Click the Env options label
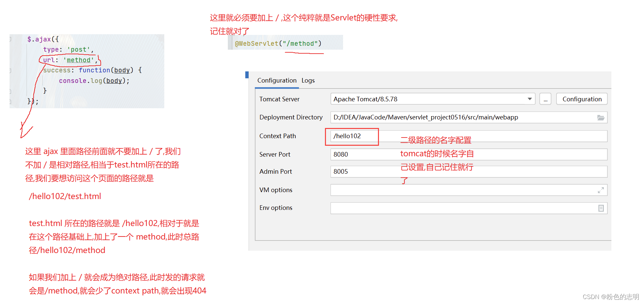644x303 pixels. point(276,208)
